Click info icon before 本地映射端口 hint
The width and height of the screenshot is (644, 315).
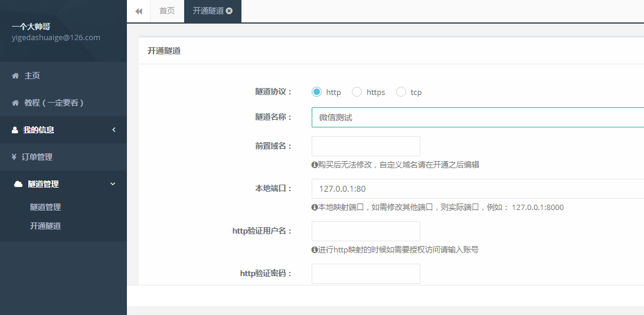315,208
